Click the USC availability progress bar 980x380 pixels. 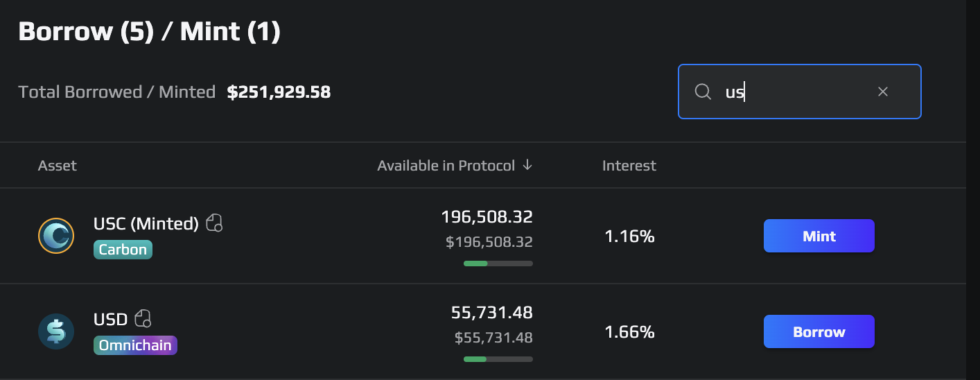pos(498,264)
